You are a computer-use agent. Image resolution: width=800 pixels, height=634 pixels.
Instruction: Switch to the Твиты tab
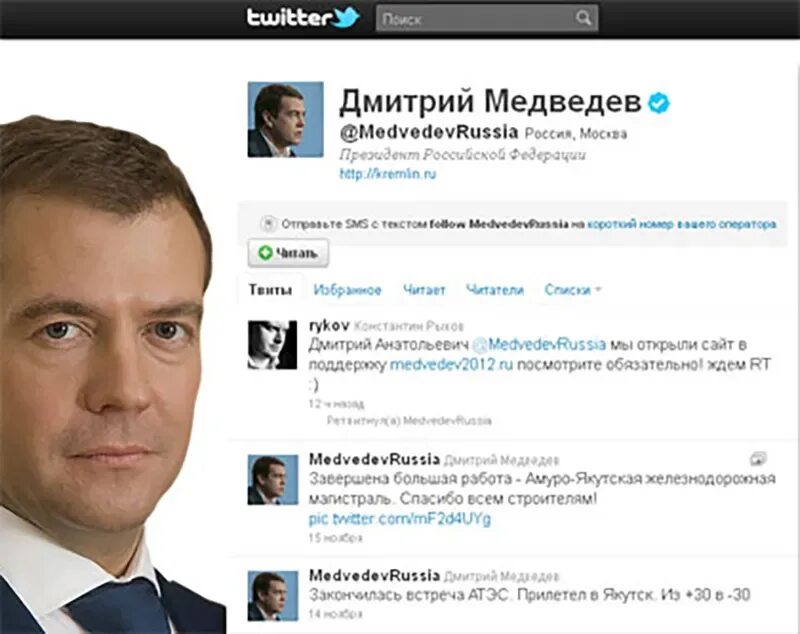pos(270,290)
